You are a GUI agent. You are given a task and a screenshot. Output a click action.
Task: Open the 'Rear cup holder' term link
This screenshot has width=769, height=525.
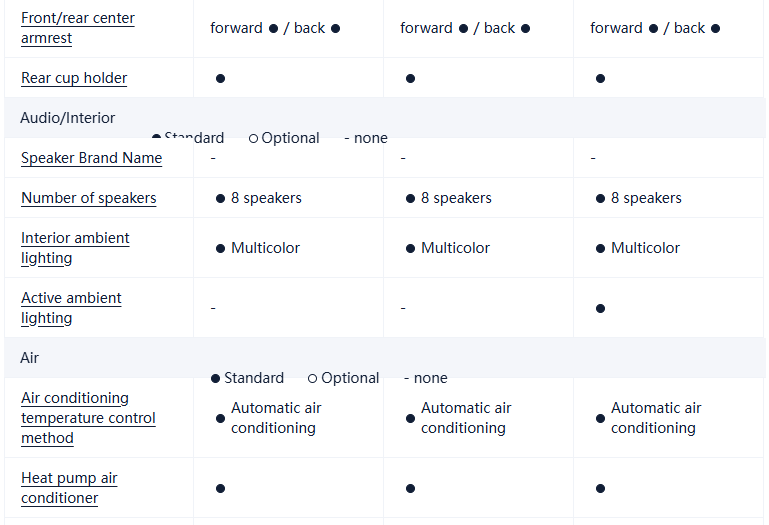point(74,78)
